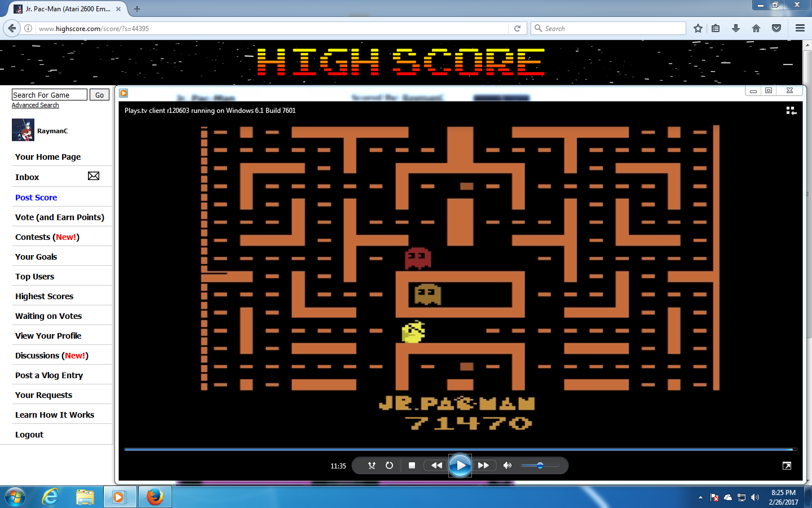This screenshot has height=508, width=812.
Task: Toggle repeat in the media player controls
Action: point(389,466)
